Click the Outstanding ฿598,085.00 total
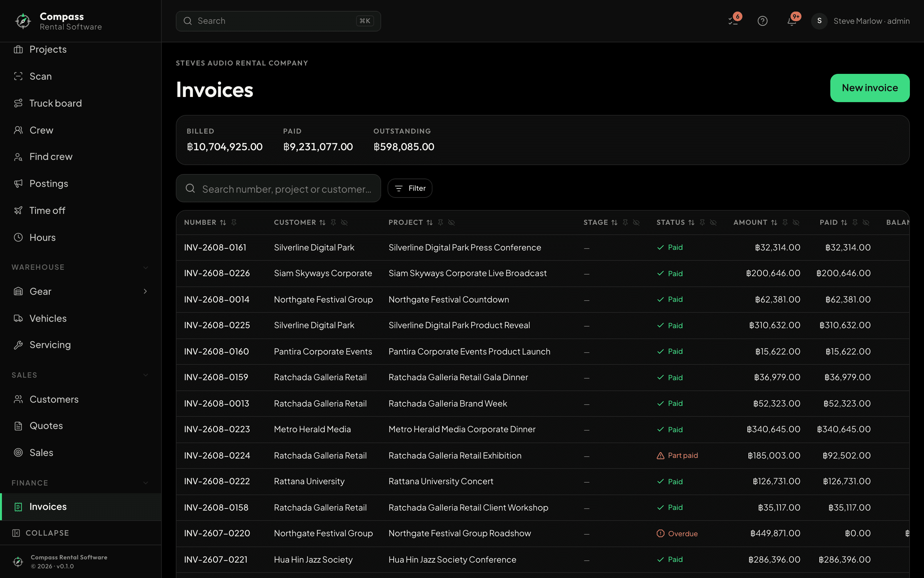Viewport: 924px width, 578px height. (404, 147)
